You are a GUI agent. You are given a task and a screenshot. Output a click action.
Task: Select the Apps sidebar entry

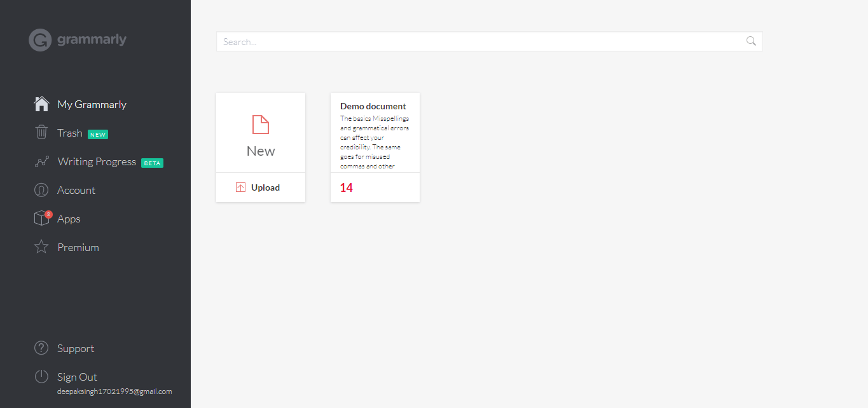click(68, 218)
